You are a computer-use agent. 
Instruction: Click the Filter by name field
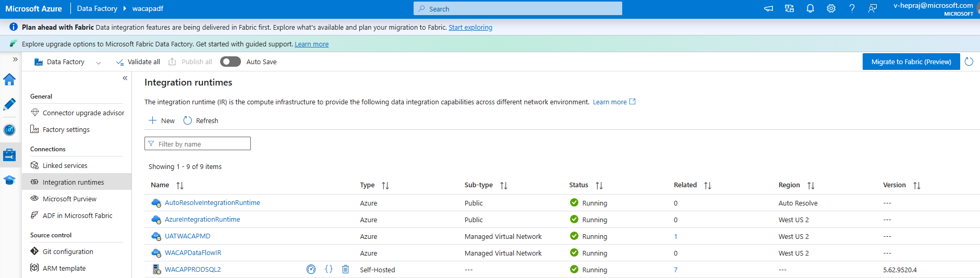tap(198, 143)
